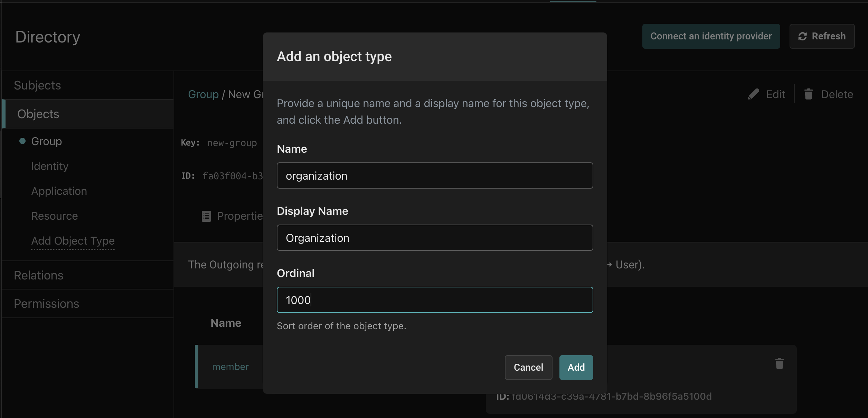
Task: Cancel the Add an object type dialog
Action: click(x=528, y=367)
